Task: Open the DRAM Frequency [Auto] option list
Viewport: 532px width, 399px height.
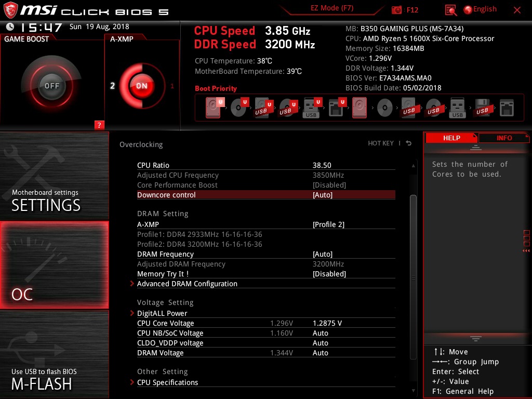Action: (266, 254)
